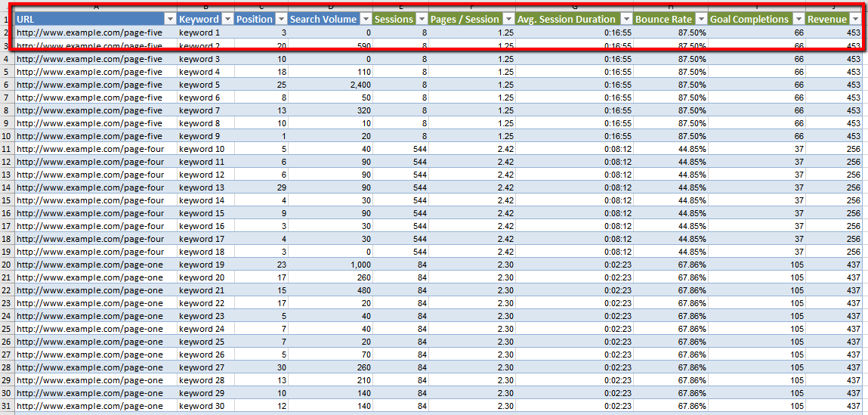Open the Pages / Session filter dropdown
The image size is (868, 415).
[x=508, y=20]
